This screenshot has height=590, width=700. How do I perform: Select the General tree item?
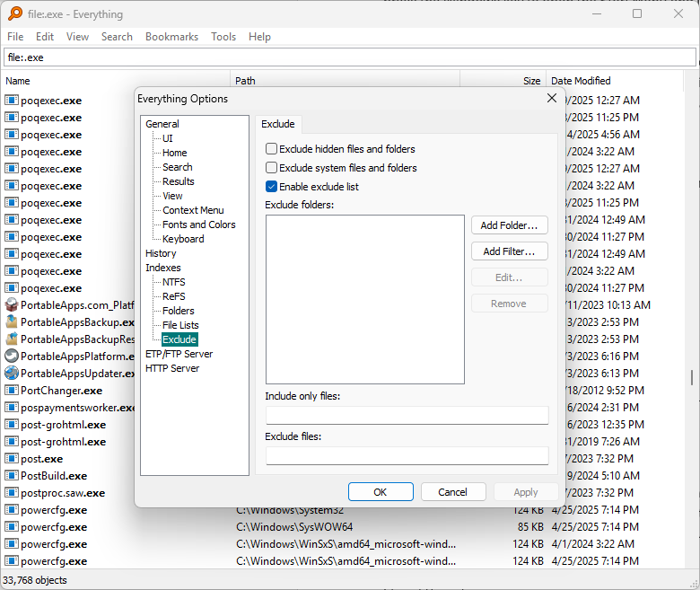162,124
